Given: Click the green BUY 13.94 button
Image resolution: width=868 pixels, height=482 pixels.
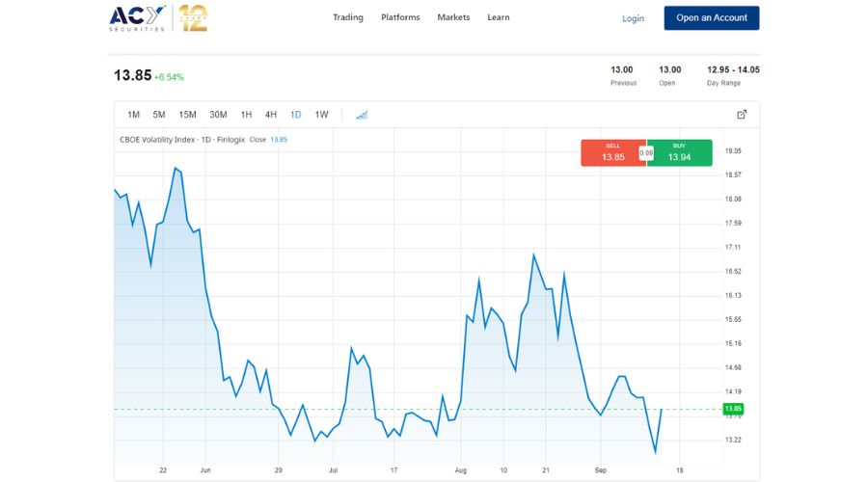Looking at the screenshot, I should tap(680, 152).
